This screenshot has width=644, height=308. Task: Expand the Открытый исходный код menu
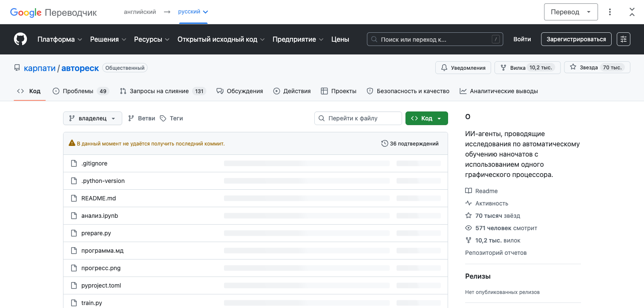[221, 39]
